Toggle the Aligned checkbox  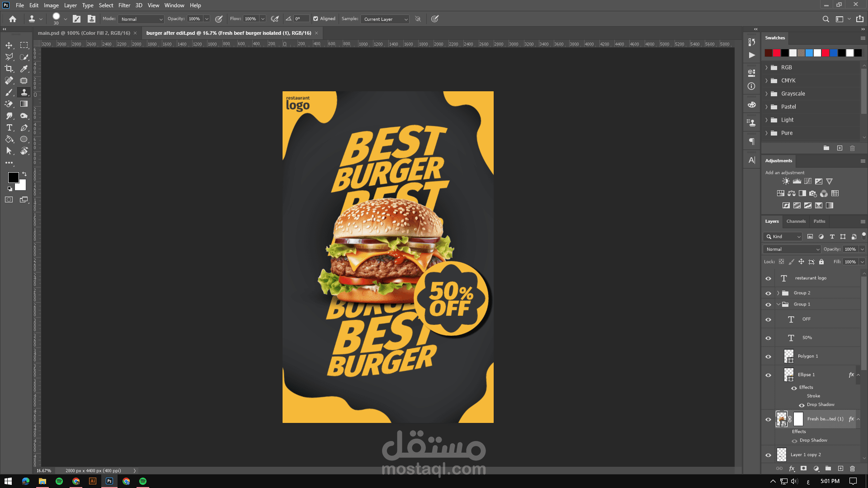316,19
